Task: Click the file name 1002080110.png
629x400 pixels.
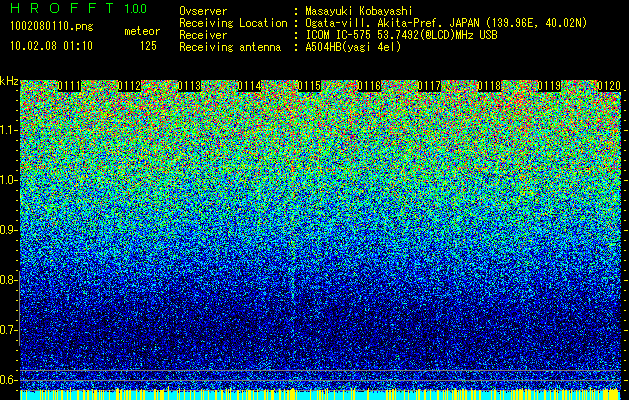Action: [52, 27]
